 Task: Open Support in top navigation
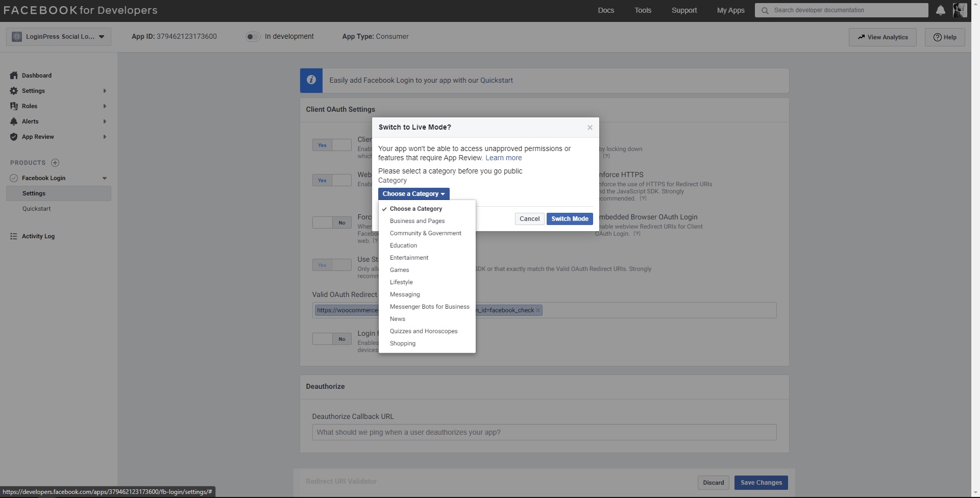(x=684, y=10)
